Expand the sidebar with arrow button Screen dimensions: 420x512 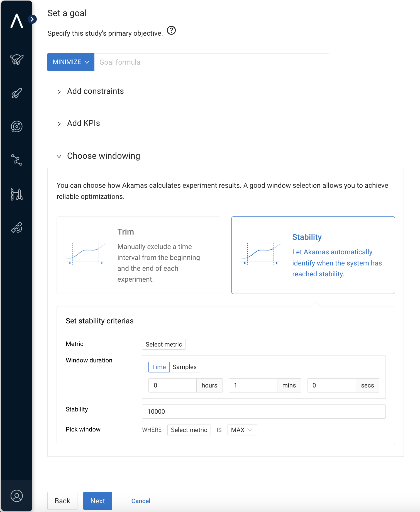tap(32, 19)
